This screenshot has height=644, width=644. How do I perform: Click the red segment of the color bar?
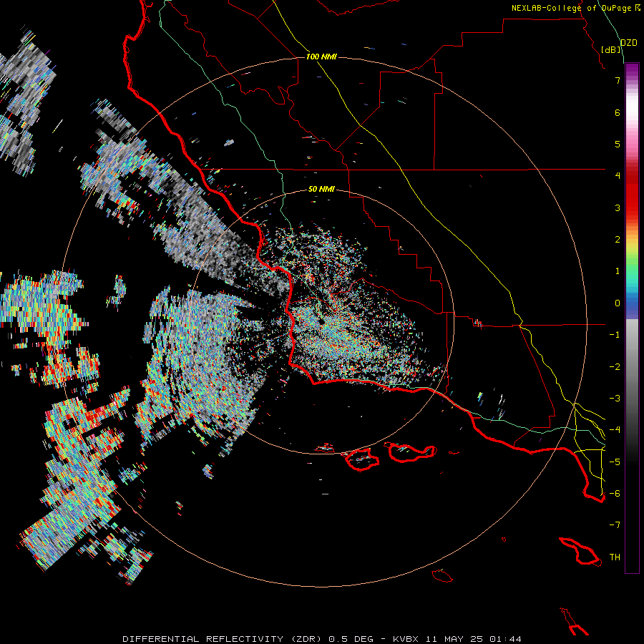(632, 193)
